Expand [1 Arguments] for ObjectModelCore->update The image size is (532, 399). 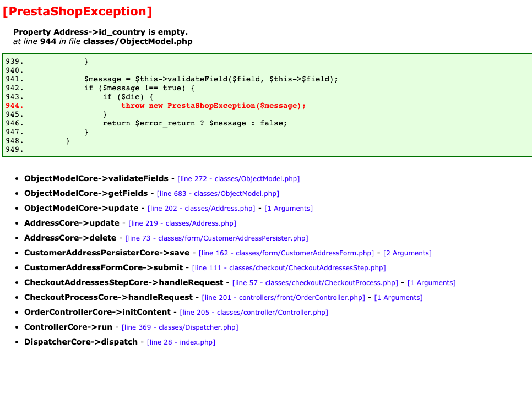coord(289,209)
